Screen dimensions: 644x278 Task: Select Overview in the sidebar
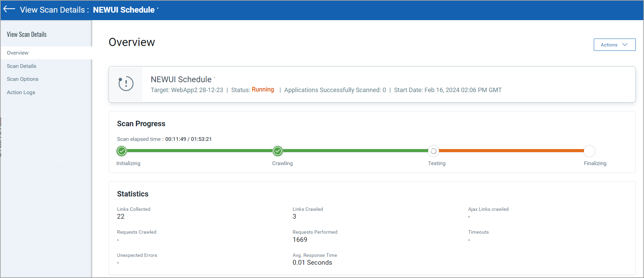pyautogui.click(x=46, y=53)
